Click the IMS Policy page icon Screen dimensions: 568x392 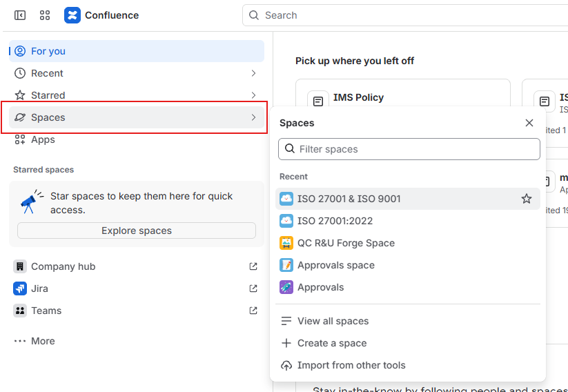[318, 101]
